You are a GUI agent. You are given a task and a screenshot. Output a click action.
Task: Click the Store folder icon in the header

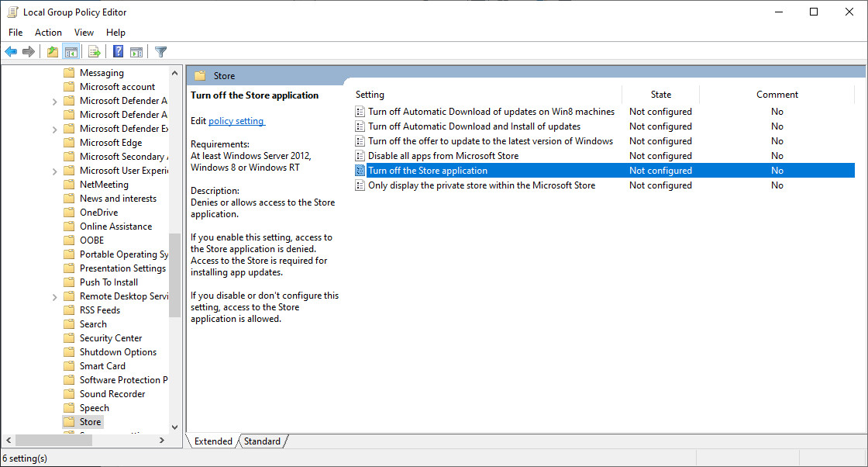[201, 75]
